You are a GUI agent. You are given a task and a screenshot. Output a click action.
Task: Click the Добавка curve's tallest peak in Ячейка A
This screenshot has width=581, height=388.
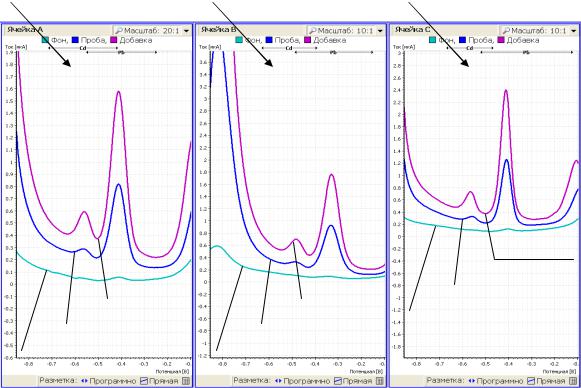[x=119, y=92]
